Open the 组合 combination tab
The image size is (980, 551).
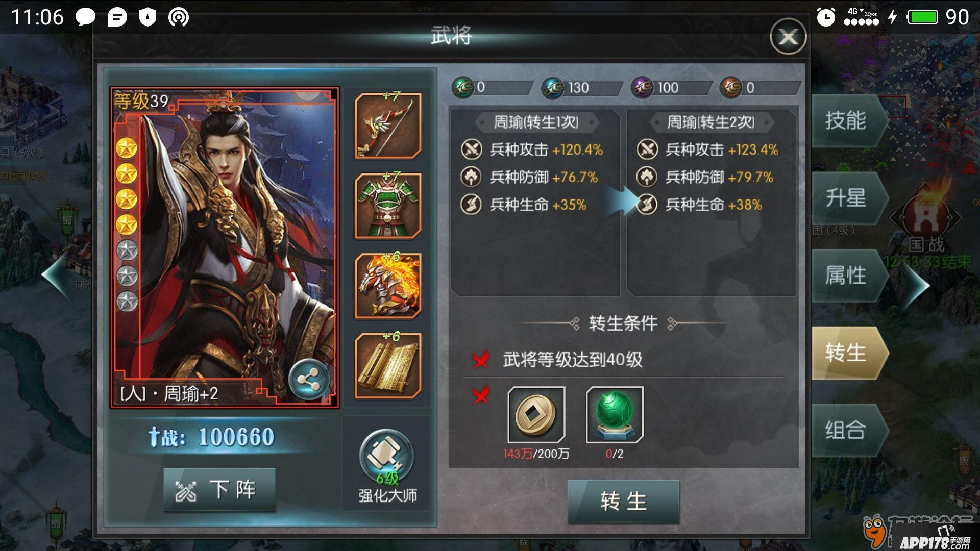(x=847, y=430)
